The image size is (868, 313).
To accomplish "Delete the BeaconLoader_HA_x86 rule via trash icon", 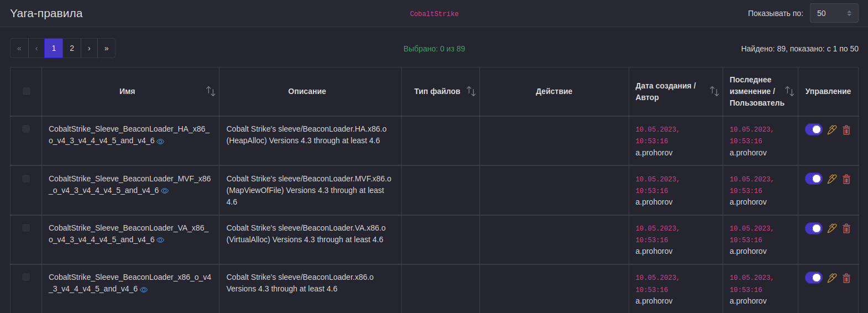I will 846,130.
